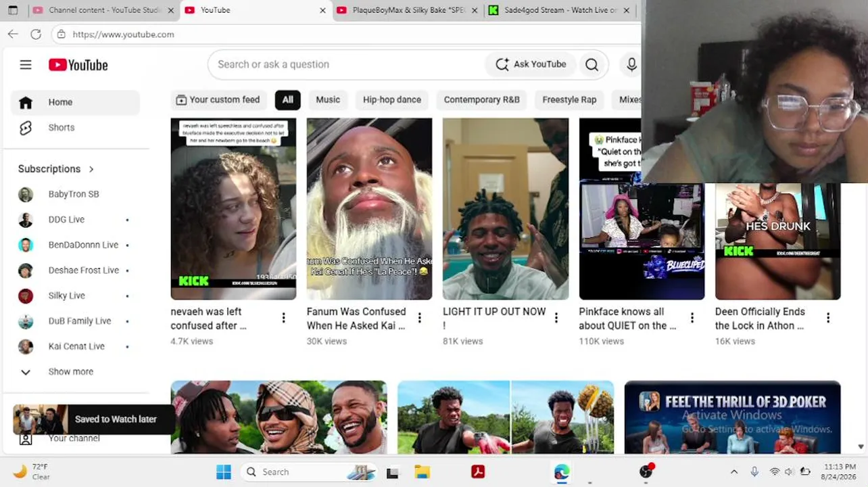The width and height of the screenshot is (868, 487).
Task: Click the taskbar app icon with red dot
Action: [x=646, y=471]
